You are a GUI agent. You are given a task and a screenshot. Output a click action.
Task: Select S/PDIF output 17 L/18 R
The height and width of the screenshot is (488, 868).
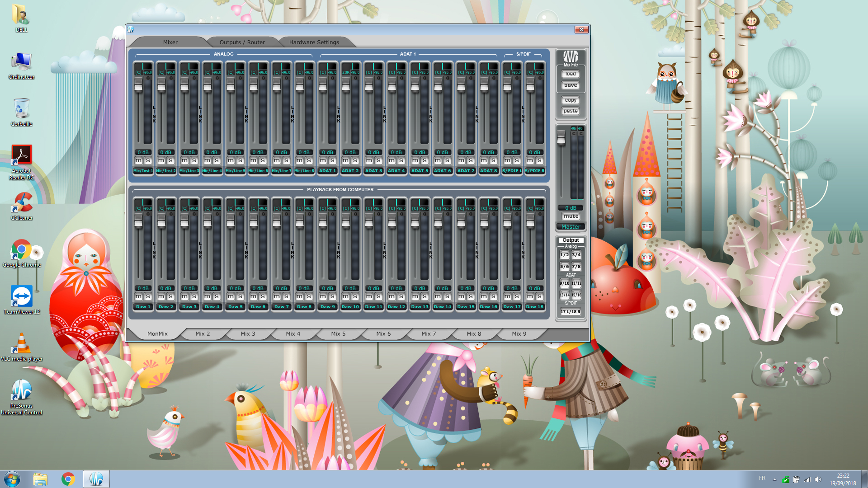[571, 312]
